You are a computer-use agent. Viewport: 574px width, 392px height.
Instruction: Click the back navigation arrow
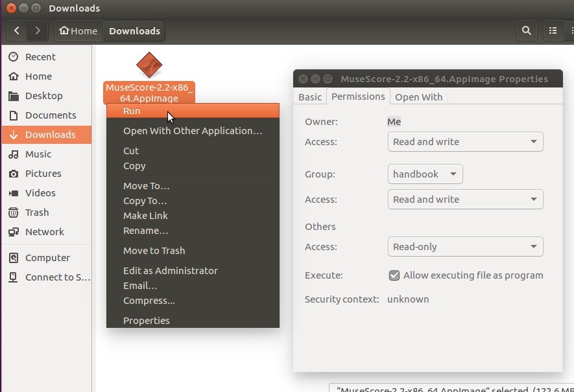(17, 30)
